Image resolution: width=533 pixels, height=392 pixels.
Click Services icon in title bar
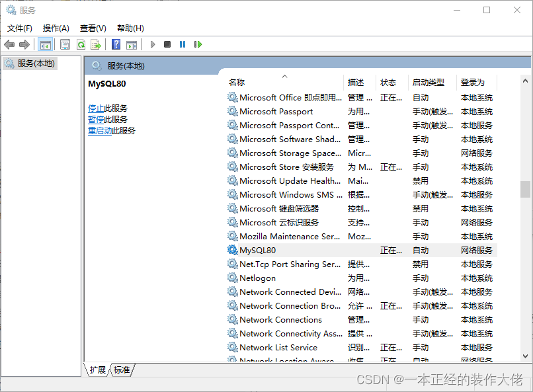click(11, 10)
